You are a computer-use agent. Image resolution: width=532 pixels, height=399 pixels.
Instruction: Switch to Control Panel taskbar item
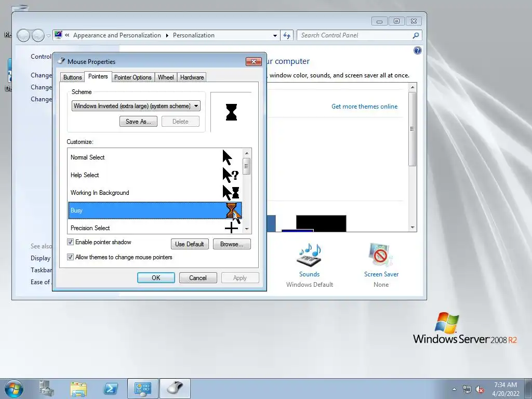(142, 389)
